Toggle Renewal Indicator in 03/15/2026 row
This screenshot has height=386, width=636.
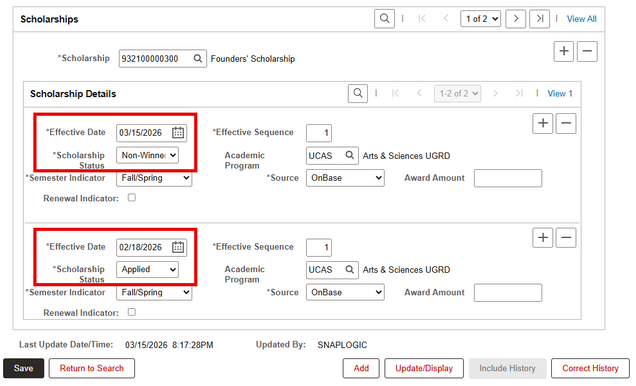[132, 198]
